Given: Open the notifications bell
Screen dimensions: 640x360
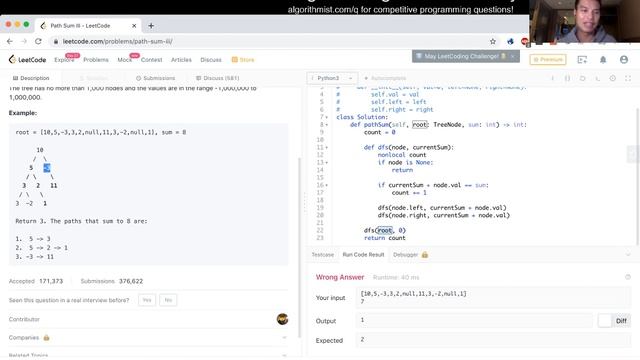Looking at the screenshot, I should [603, 60].
